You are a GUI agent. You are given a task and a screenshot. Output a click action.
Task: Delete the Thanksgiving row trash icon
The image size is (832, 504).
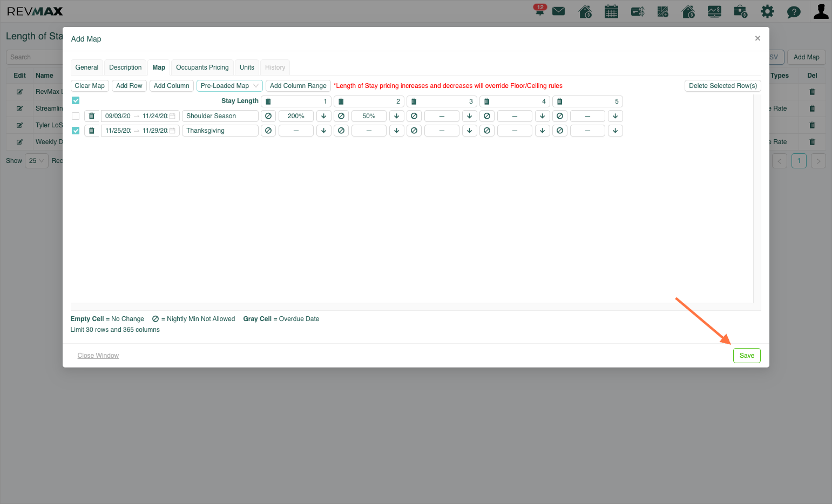point(92,131)
